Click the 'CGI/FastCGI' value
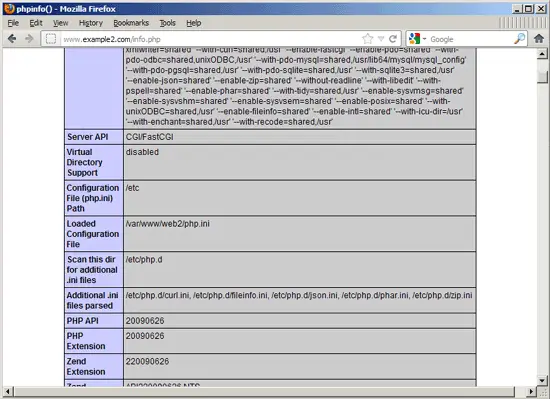550x399 pixels. point(149,137)
